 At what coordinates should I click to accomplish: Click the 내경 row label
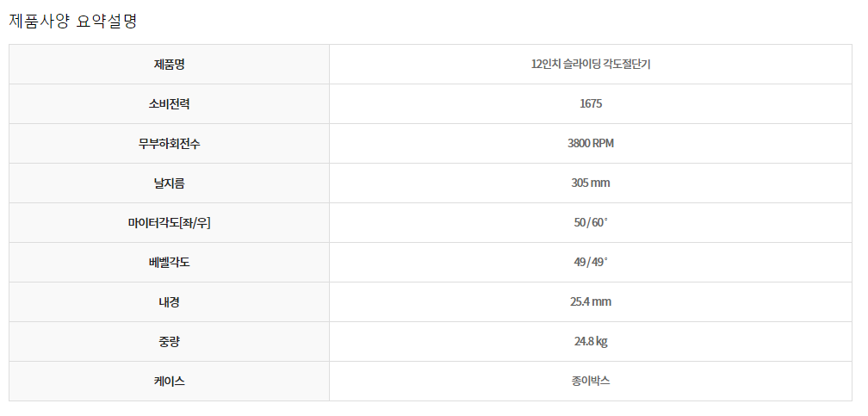coord(169,302)
